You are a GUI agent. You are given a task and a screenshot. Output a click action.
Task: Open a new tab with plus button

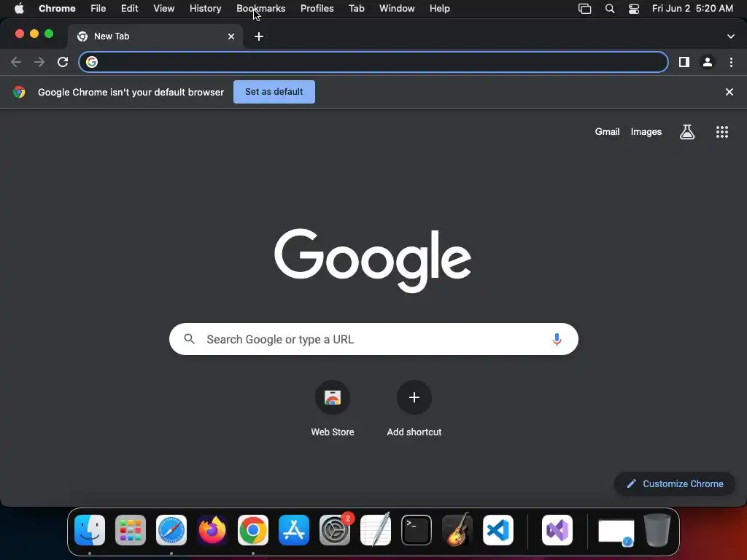click(x=259, y=36)
